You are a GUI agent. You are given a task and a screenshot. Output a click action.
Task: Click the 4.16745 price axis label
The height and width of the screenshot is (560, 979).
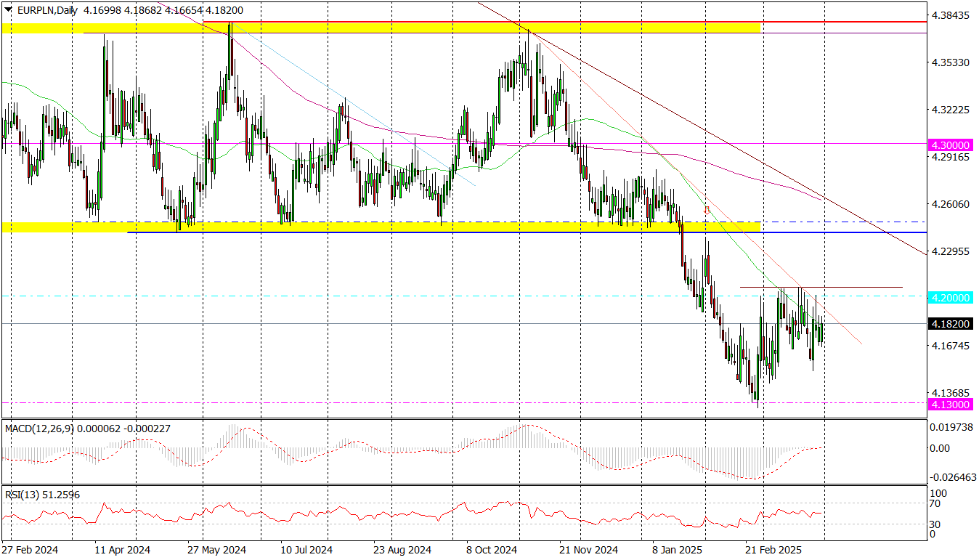[x=951, y=346]
